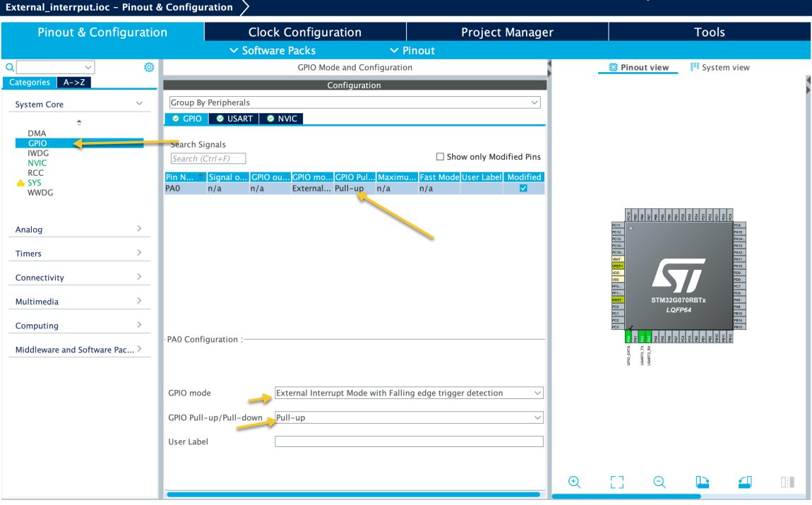Open the Software Packs menu
The height and width of the screenshot is (505, 812).
[x=273, y=51]
